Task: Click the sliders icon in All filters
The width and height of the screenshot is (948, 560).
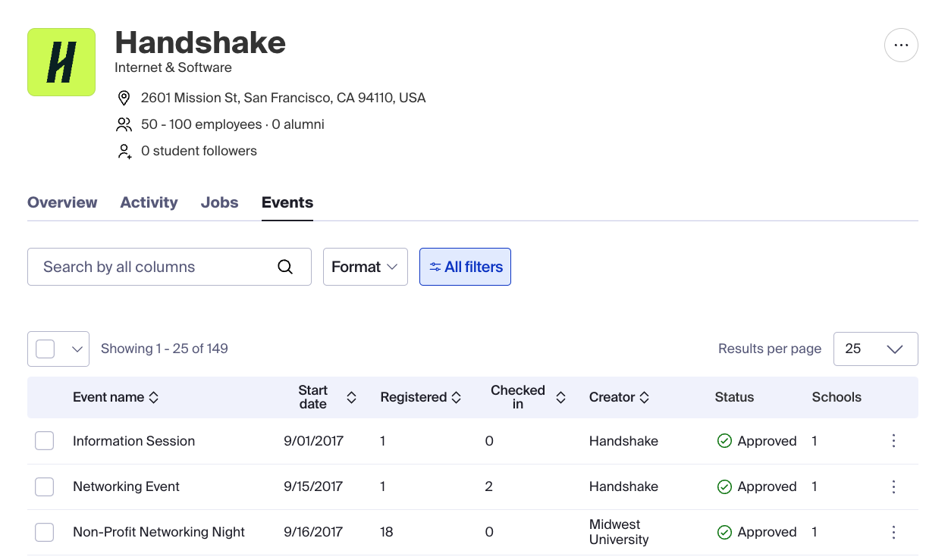Action: pyautogui.click(x=435, y=267)
